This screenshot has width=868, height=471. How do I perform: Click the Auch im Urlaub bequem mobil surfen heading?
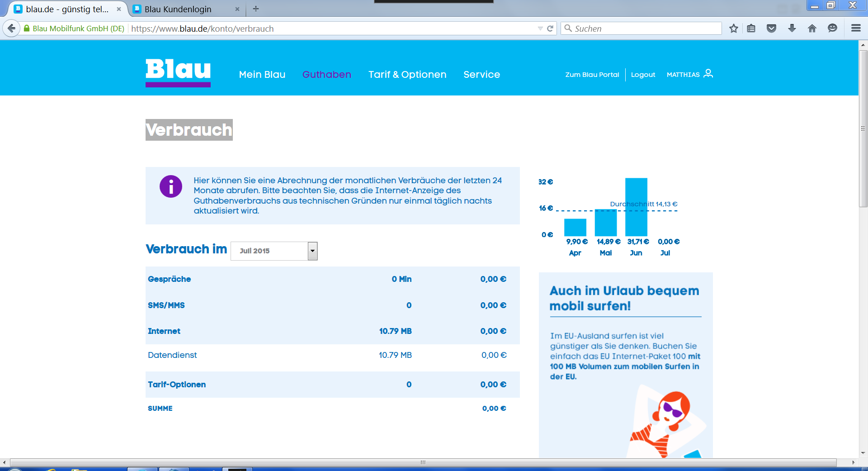(624, 298)
